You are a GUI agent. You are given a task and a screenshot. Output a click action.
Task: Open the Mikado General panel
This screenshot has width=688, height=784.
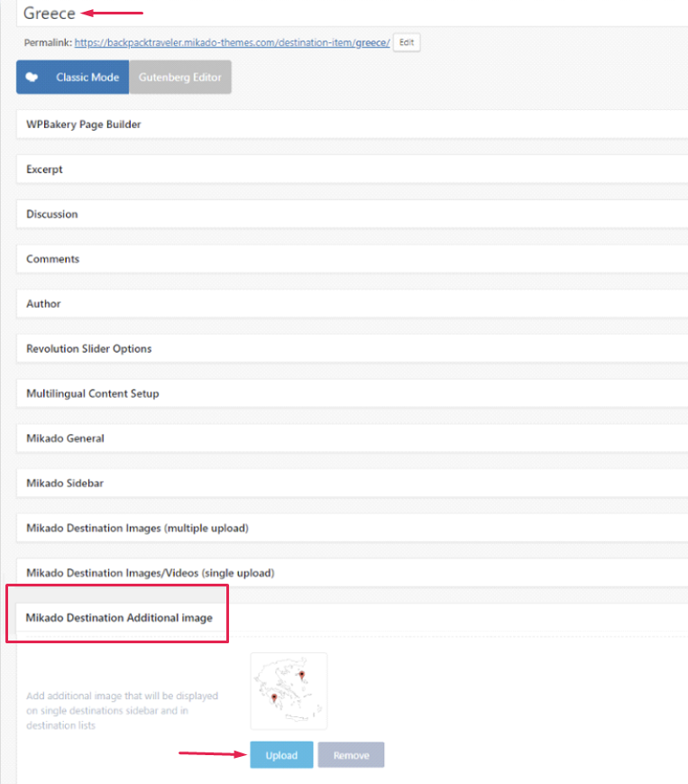(65, 438)
